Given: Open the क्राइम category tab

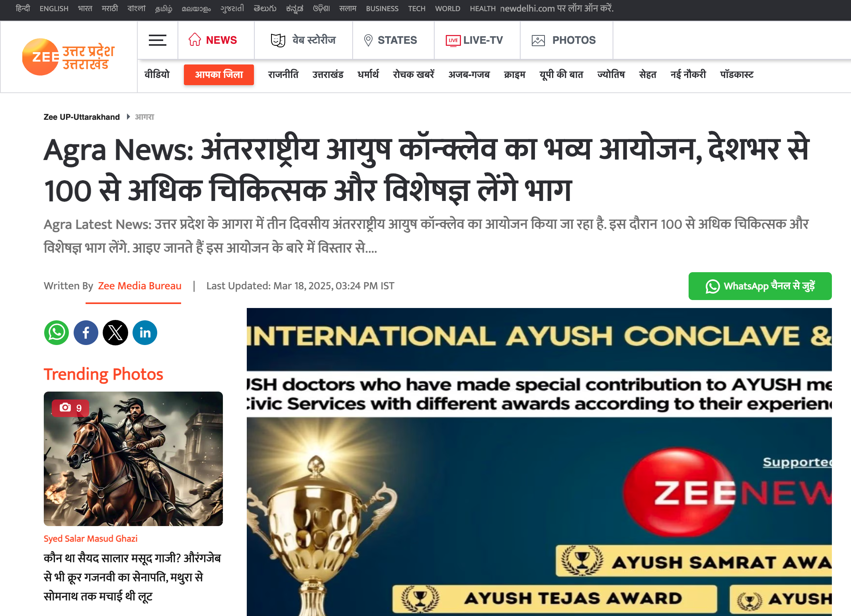Looking at the screenshot, I should (515, 75).
